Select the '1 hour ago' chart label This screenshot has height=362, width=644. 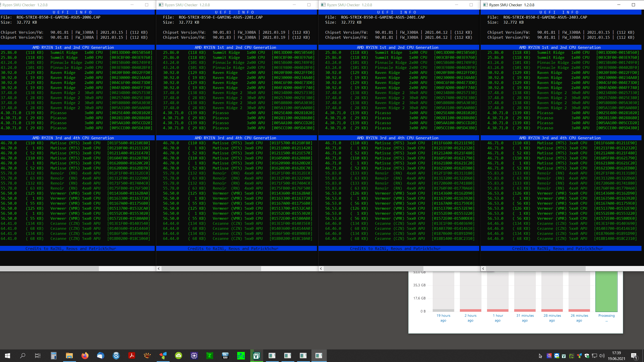498,318
